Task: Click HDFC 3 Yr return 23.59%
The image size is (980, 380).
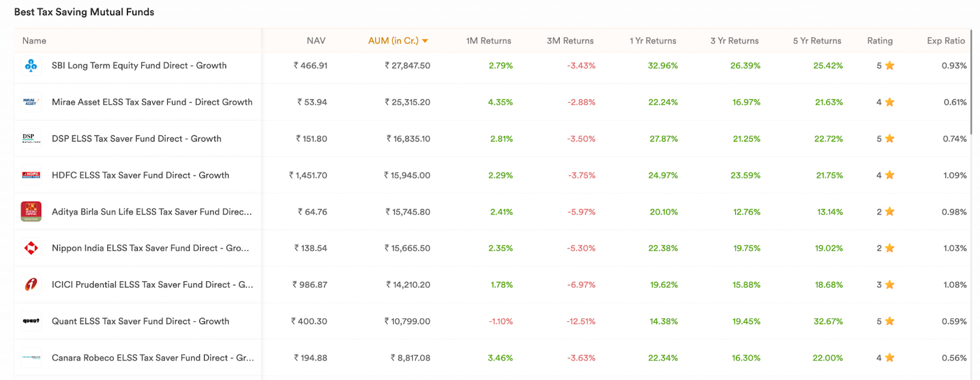Action: click(x=745, y=175)
